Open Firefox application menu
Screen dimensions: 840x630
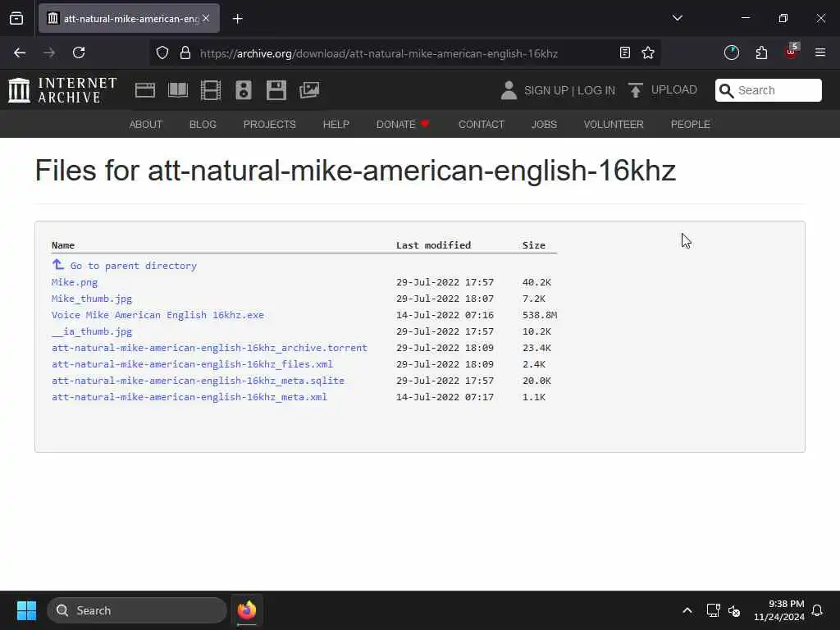(x=820, y=52)
